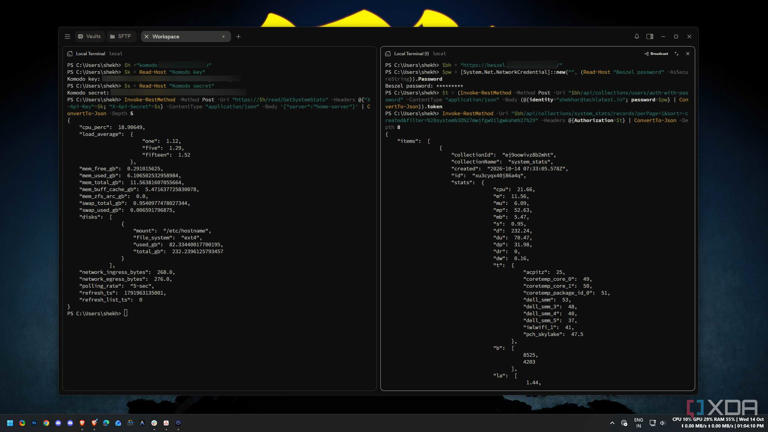The width and height of the screenshot is (768, 432).
Task: Maximize the right terminal pane with expand icon
Action: point(676,54)
